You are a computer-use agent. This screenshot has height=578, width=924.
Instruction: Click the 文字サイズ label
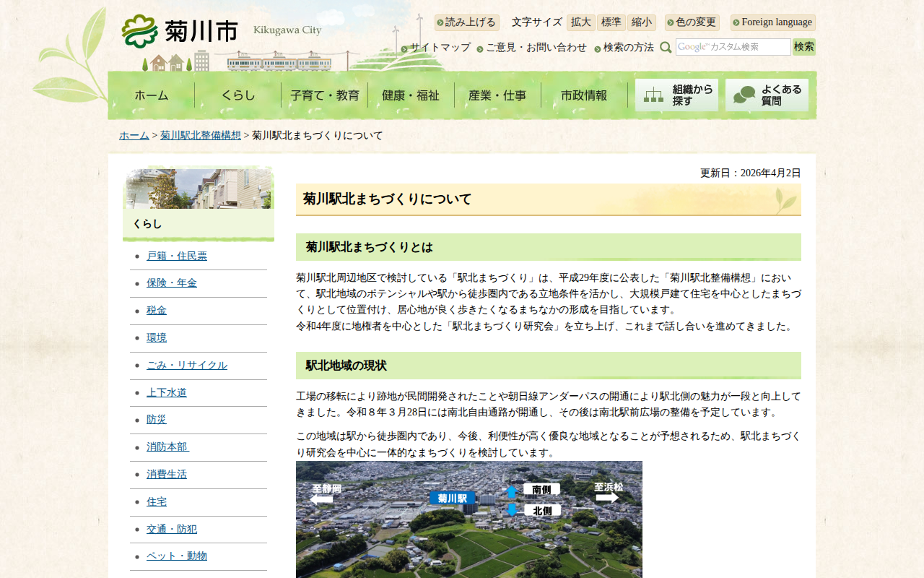[x=537, y=22]
